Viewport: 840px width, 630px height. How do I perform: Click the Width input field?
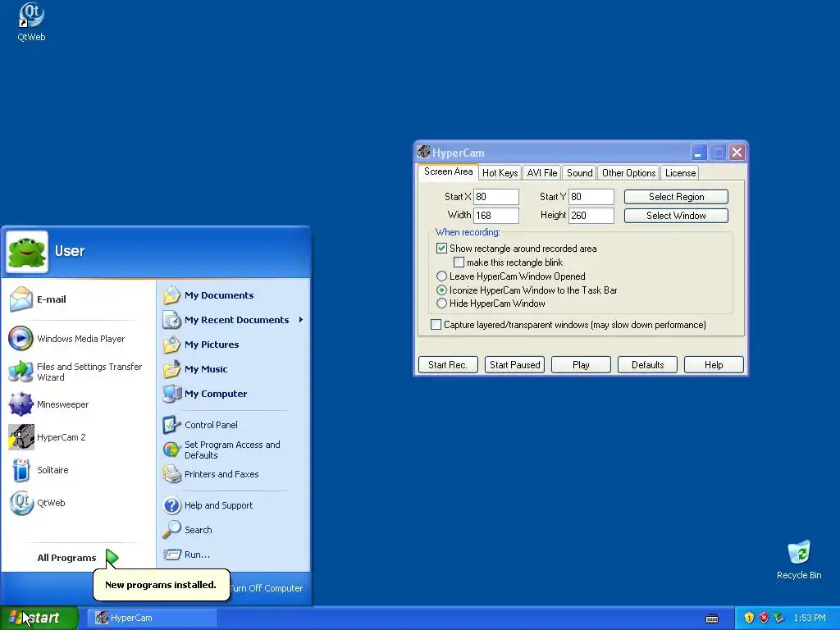click(x=496, y=216)
